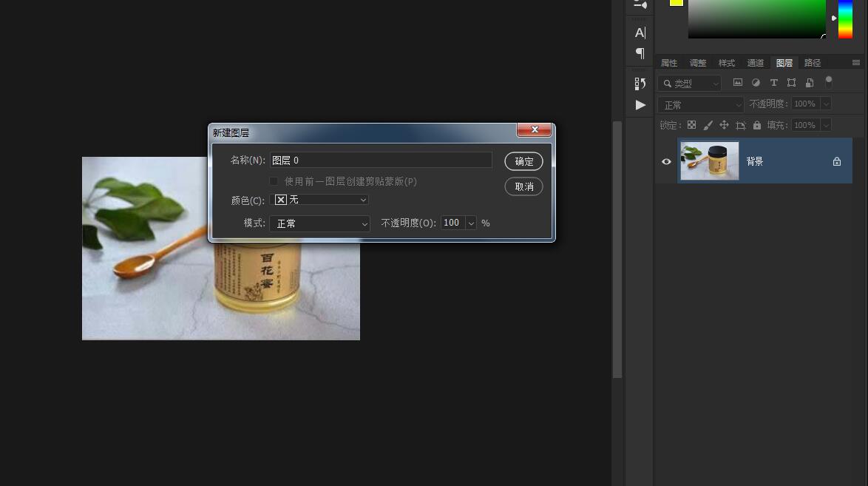Open the Paragraph panel icon
Image resolution: width=868 pixels, height=486 pixels.
(x=640, y=53)
